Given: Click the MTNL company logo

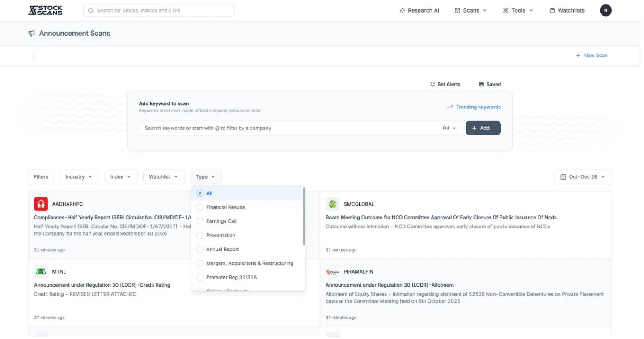Looking at the screenshot, I should pos(41,272).
